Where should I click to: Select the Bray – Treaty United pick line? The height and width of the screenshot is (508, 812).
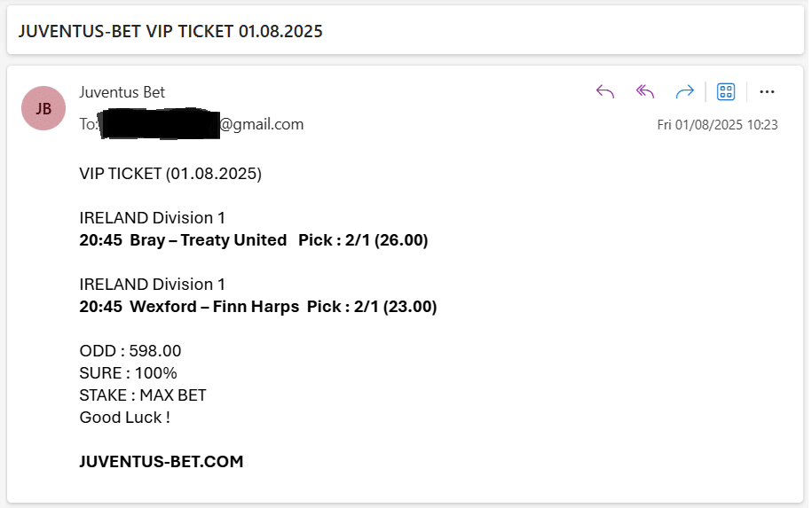click(254, 240)
